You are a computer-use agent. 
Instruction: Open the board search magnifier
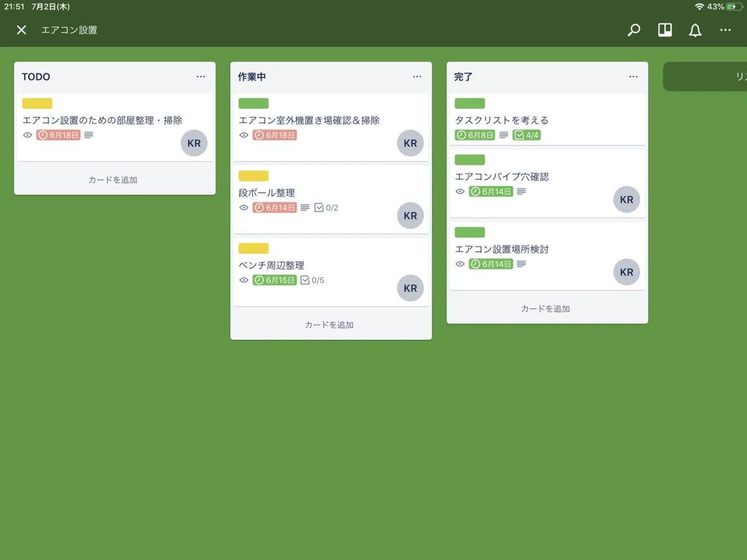coord(634,30)
